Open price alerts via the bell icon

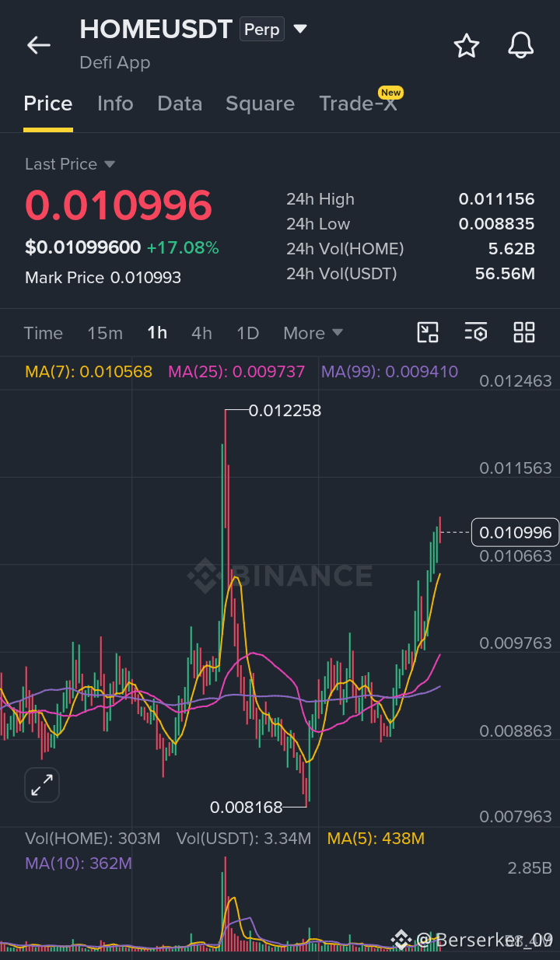coord(521,46)
